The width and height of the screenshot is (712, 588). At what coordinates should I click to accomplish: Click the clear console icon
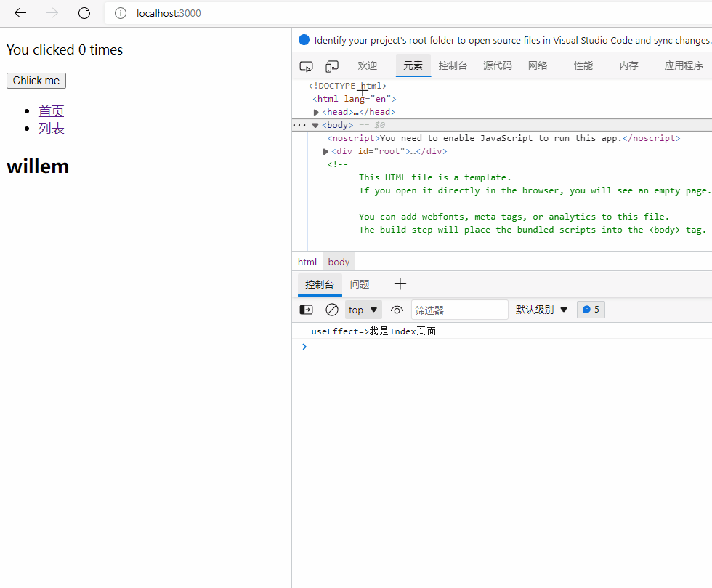[x=331, y=310]
